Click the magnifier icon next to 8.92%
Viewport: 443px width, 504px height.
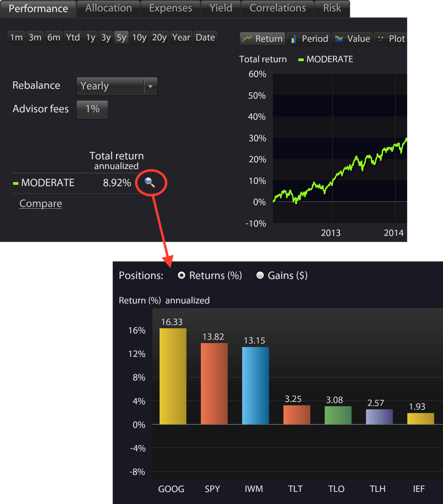click(150, 182)
